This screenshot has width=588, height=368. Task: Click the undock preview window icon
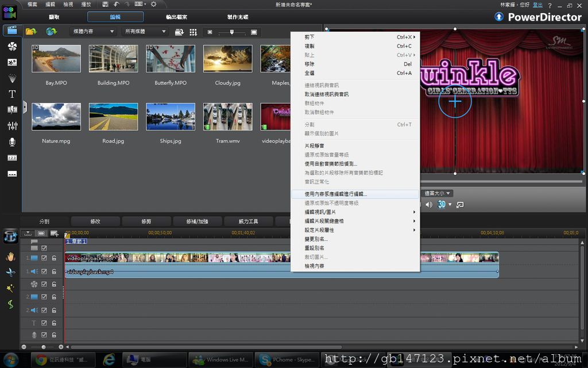[460, 205]
